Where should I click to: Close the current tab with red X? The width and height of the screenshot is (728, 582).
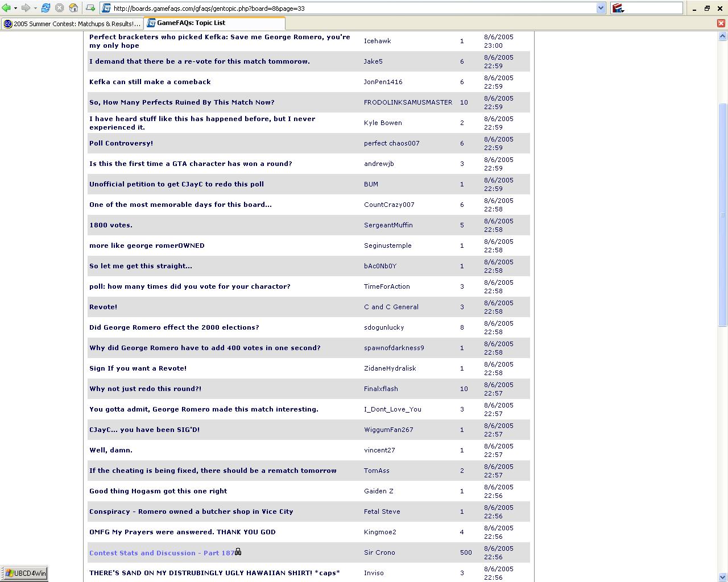click(x=721, y=23)
